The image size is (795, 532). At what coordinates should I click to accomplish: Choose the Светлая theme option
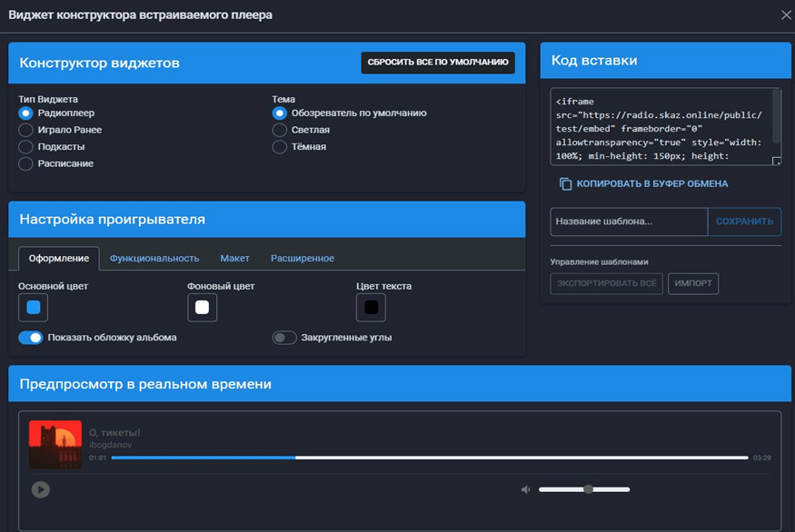280,130
